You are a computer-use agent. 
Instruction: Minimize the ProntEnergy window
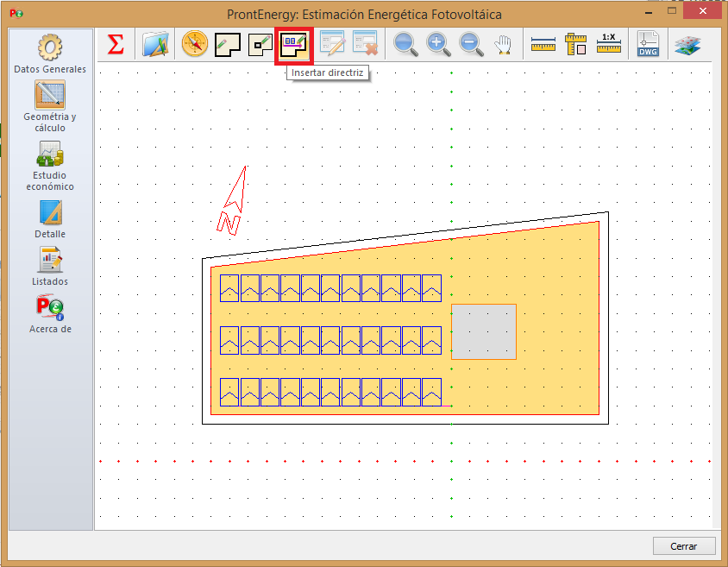coord(648,11)
